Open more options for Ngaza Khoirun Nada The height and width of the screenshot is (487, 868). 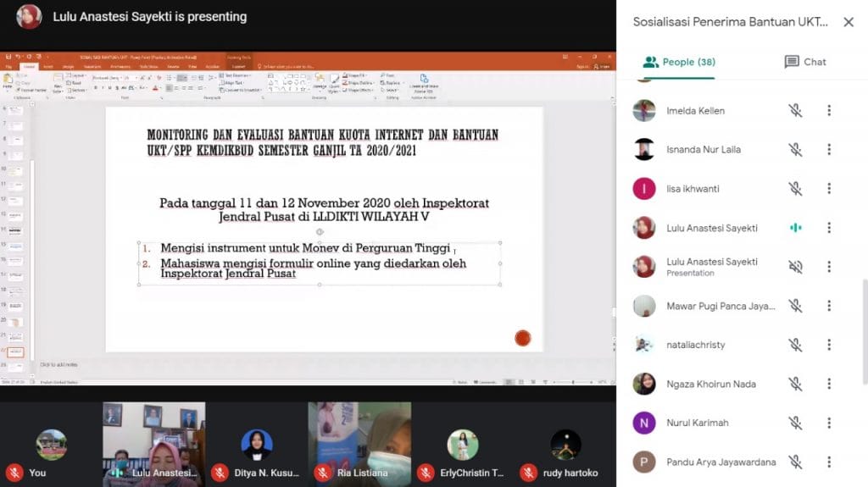pyautogui.click(x=829, y=384)
